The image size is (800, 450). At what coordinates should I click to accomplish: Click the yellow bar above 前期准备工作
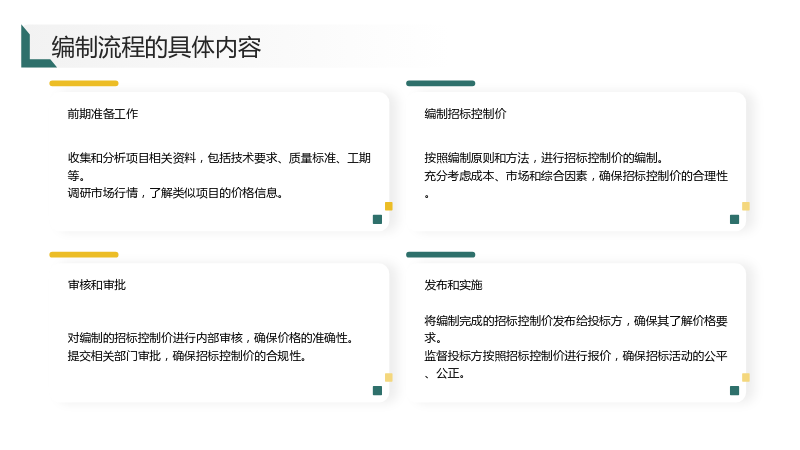84,83
